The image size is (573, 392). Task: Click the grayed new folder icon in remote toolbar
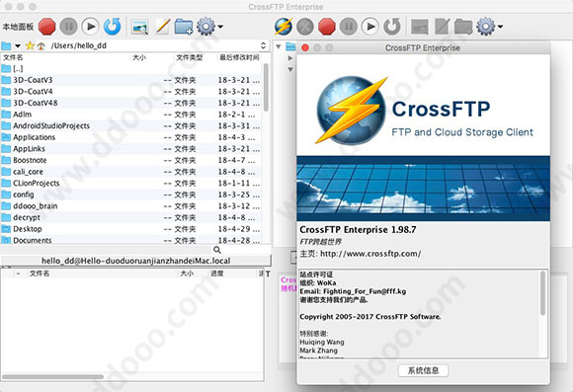click(x=463, y=27)
